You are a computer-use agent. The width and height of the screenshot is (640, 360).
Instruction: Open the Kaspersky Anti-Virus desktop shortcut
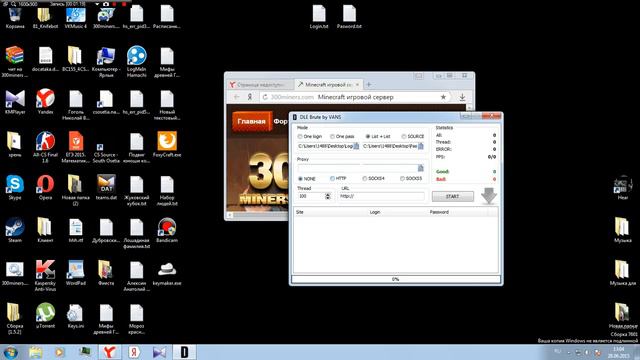point(45,276)
